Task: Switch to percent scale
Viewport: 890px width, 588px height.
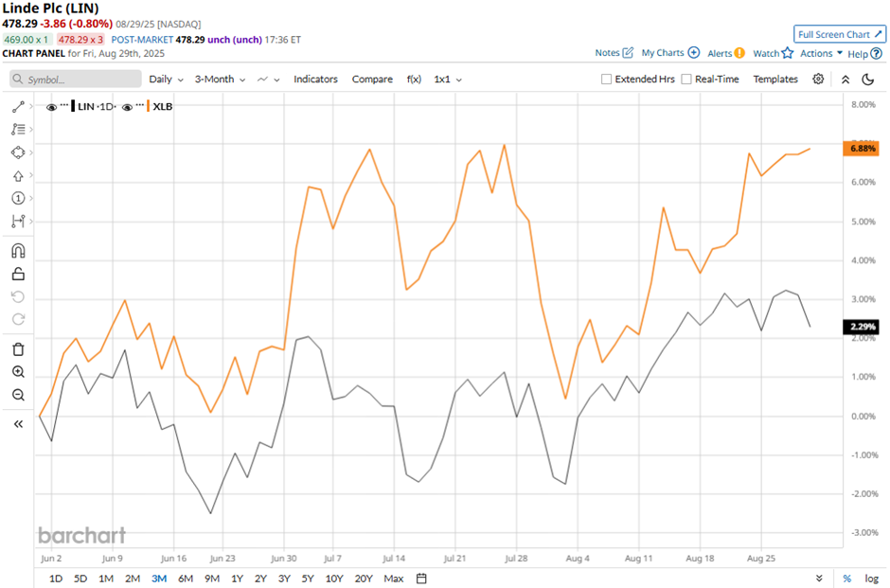Action: point(846,579)
